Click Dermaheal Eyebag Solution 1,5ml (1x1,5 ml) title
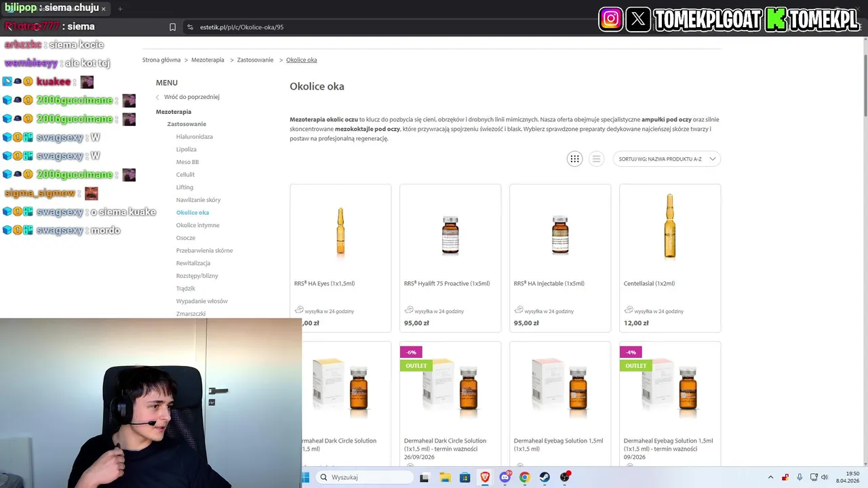This screenshot has height=488, width=868. [558, 445]
